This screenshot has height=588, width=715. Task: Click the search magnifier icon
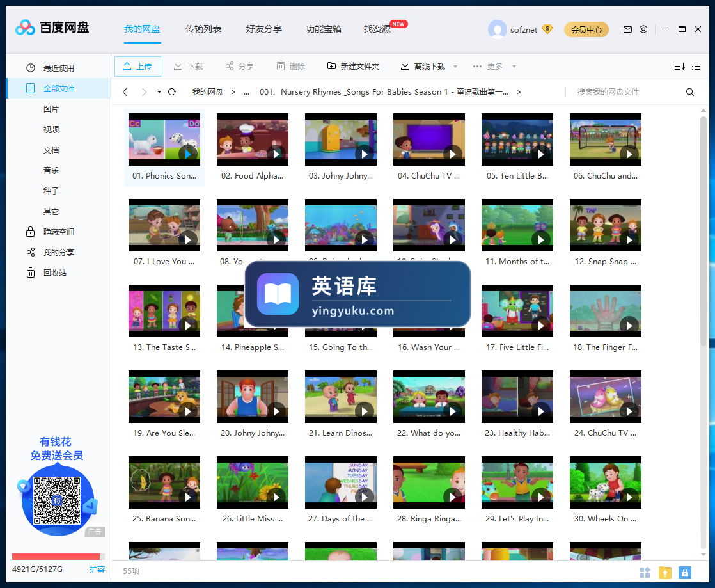pos(690,92)
